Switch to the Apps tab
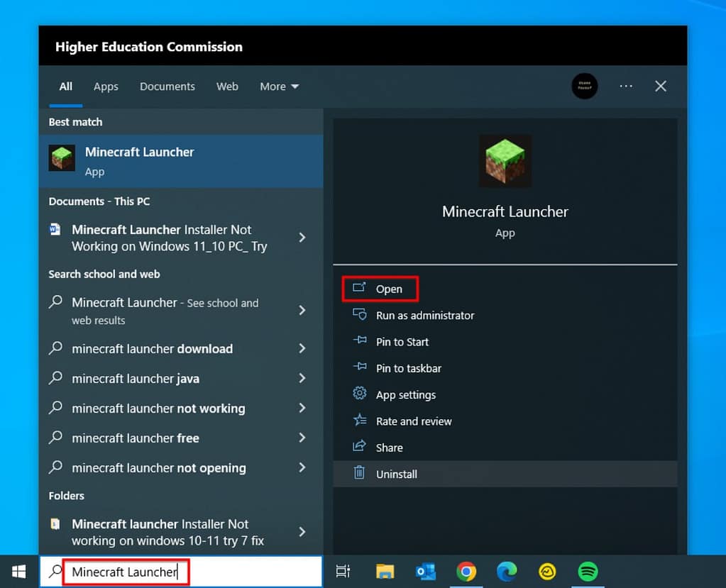Screen dimensions: 726x588 point(106,87)
